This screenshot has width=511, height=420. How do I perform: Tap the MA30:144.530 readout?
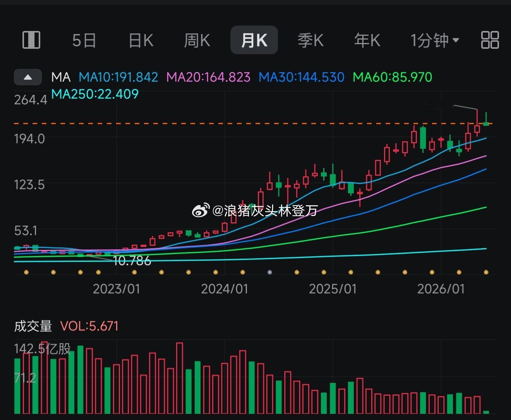tap(302, 77)
